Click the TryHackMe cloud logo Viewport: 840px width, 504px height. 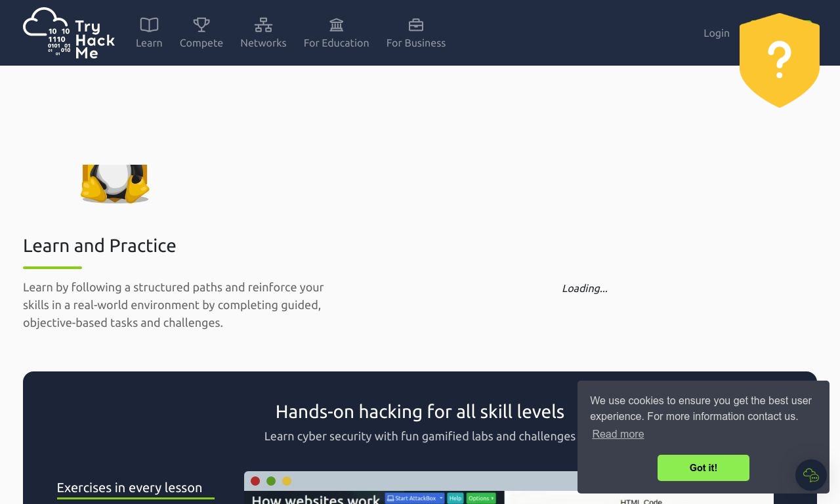click(x=69, y=33)
